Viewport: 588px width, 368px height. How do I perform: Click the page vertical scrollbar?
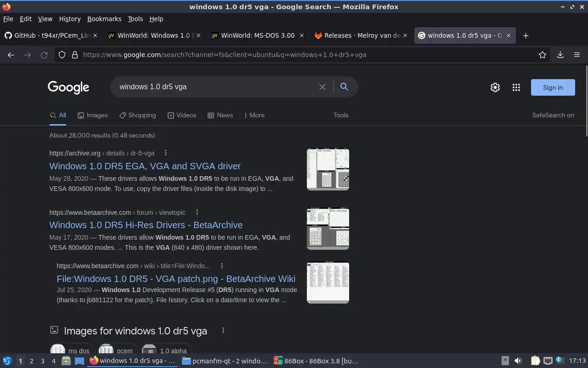click(586, 101)
